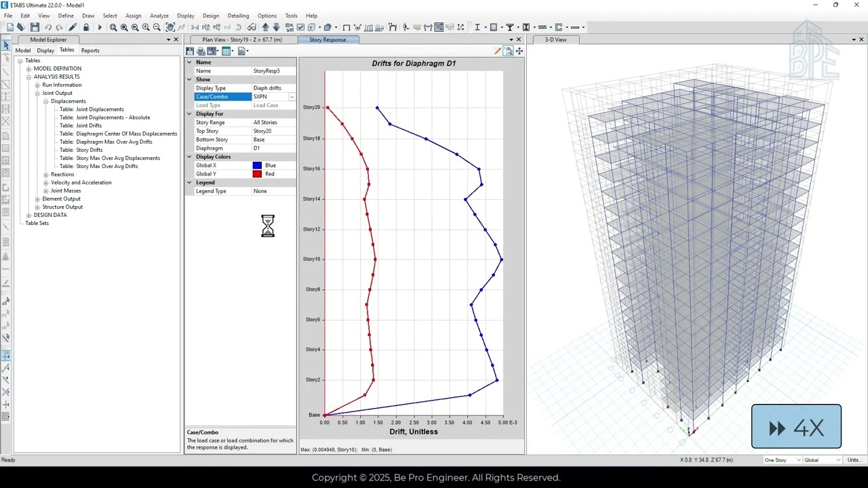Collapse the Legend section

190,182
